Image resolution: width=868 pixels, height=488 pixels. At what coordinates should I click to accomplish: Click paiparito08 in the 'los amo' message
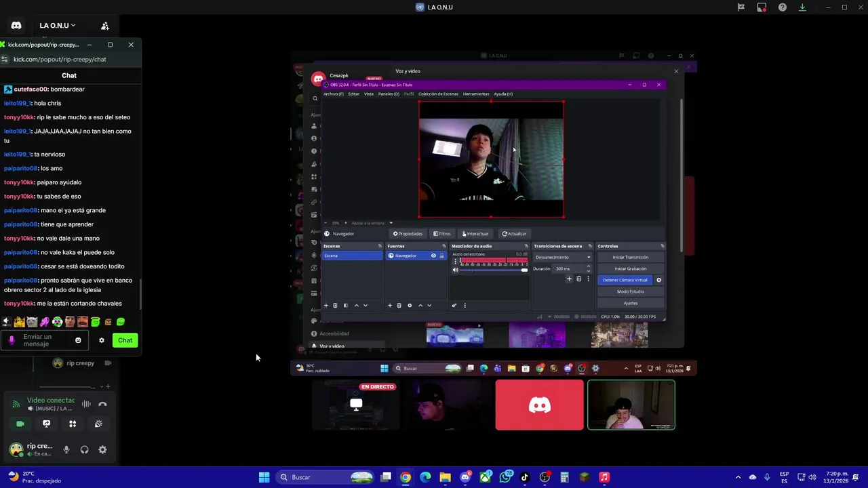(x=20, y=168)
